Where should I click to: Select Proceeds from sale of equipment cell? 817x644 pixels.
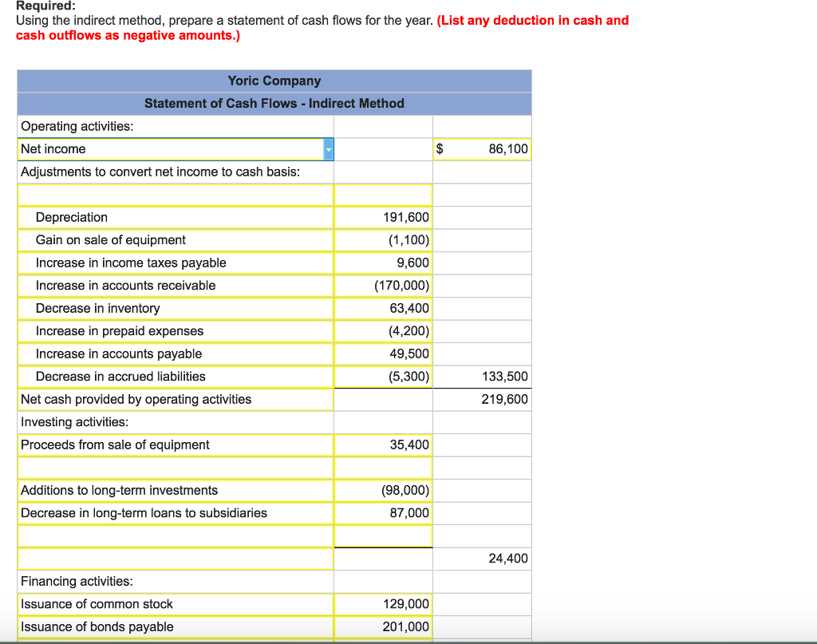click(x=176, y=445)
